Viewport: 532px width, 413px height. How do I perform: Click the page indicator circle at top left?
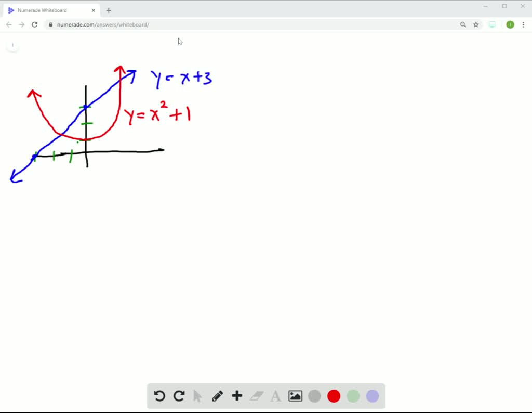pos(12,45)
